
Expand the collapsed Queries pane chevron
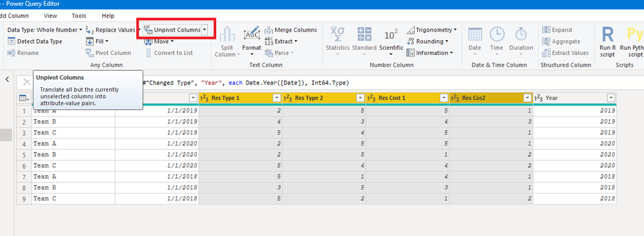[x=7, y=79]
